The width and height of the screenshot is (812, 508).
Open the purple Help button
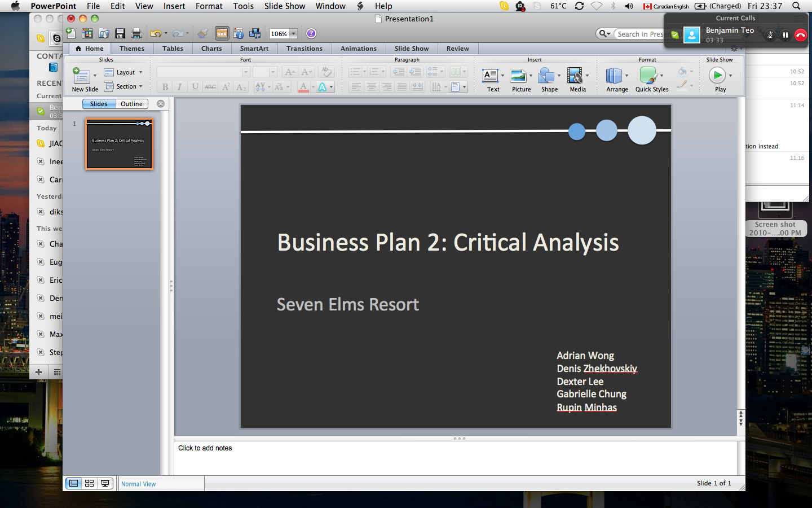coord(311,33)
